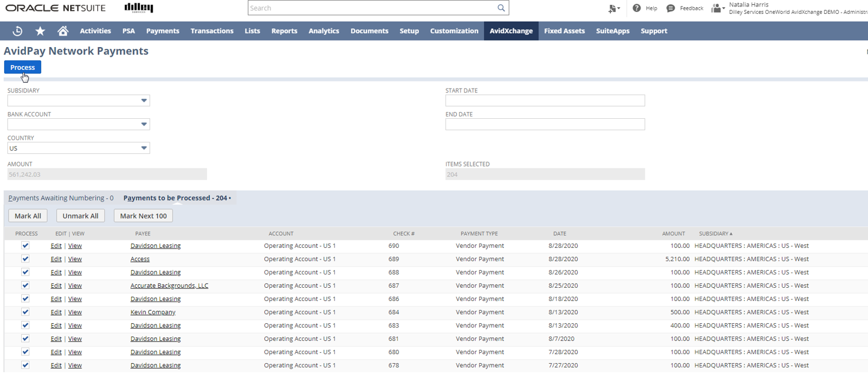The height and width of the screenshot is (377, 868).
Task: Sort by the Payment Type column header
Action: [x=479, y=233]
